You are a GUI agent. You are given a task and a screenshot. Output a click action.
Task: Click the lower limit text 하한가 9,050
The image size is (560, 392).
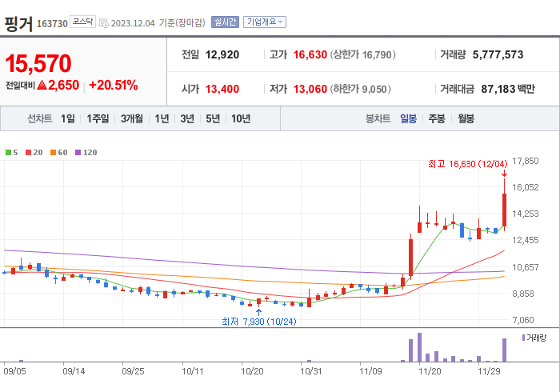(x=360, y=89)
